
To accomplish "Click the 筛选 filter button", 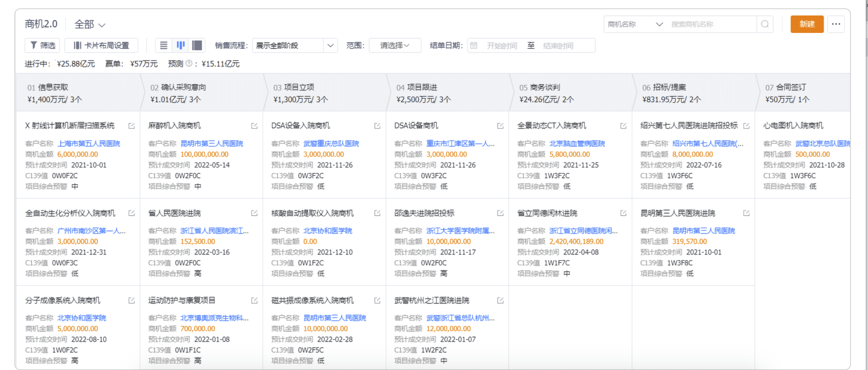I will click(x=42, y=45).
